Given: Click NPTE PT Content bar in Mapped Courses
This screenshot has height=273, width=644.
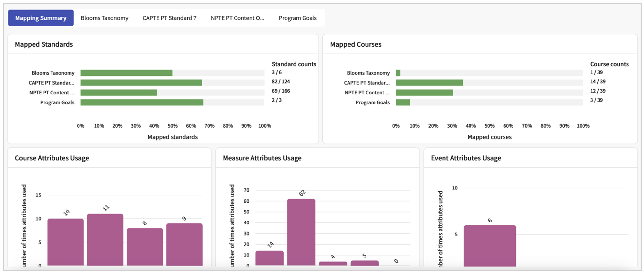Looking at the screenshot, I should tap(424, 92).
